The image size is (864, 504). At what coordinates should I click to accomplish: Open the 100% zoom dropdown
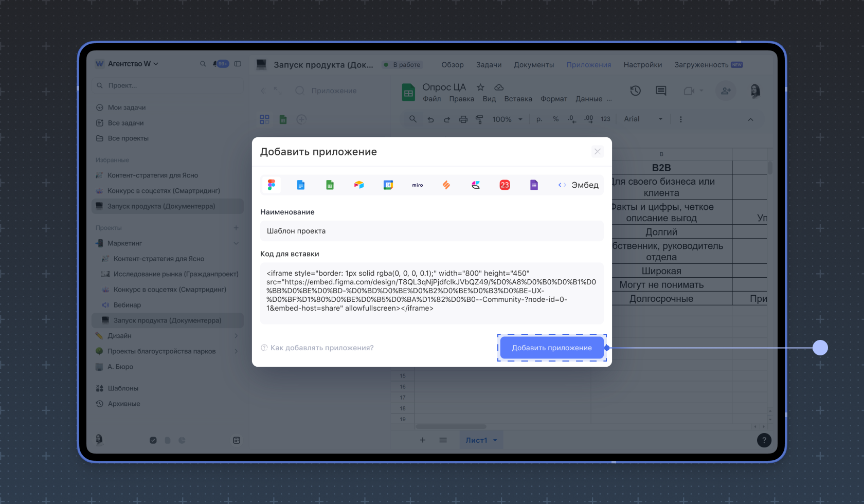[x=507, y=119]
